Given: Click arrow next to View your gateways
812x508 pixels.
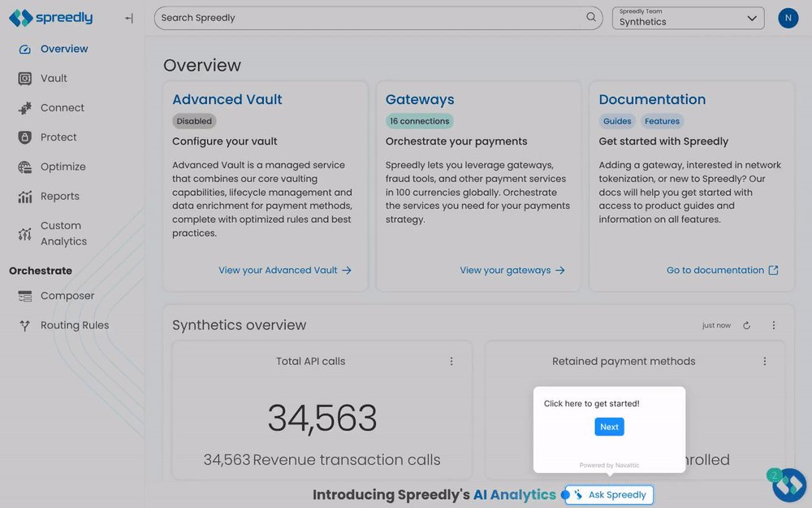Looking at the screenshot, I should [x=559, y=271].
